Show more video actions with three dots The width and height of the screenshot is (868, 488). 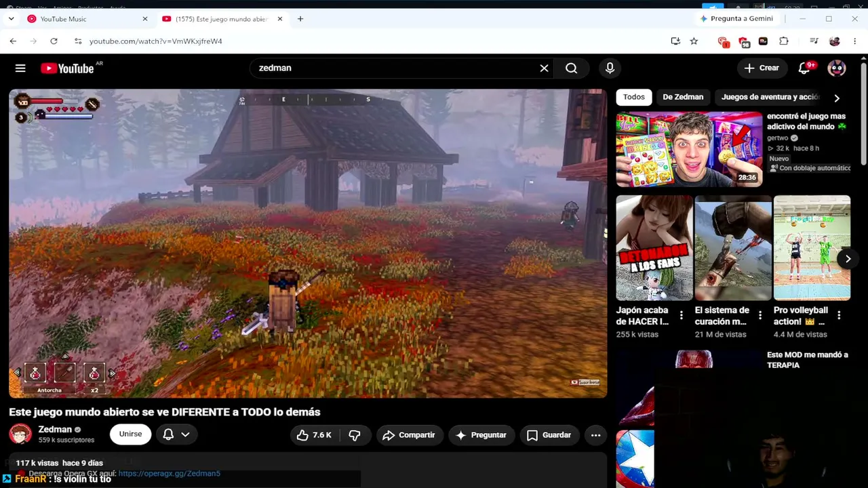(595, 435)
